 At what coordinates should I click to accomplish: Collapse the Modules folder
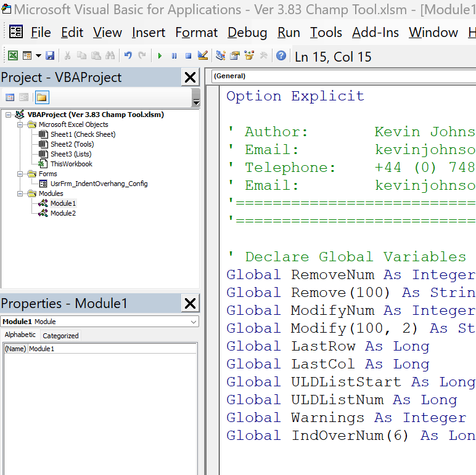click(20, 194)
